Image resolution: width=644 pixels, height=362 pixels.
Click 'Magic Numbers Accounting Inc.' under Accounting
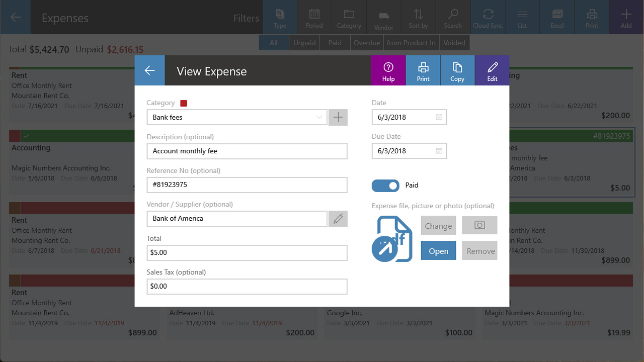(61, 168)
